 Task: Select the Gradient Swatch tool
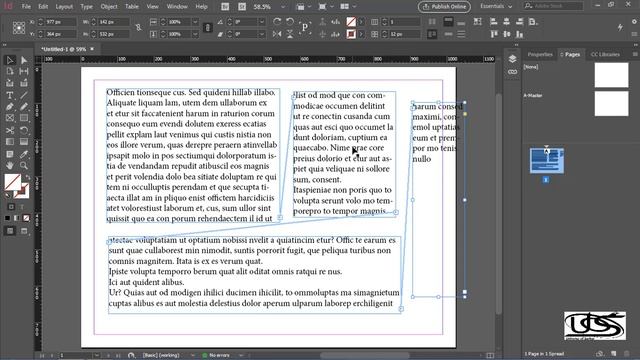pyautogui.click(x=10, y=142)
